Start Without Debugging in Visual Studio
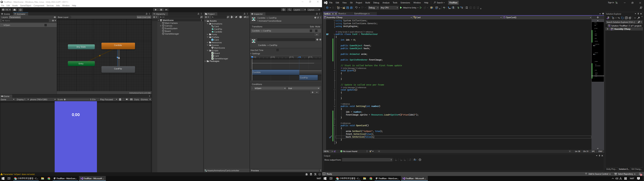This screenshot has width=644, height=181. (421, 8)
